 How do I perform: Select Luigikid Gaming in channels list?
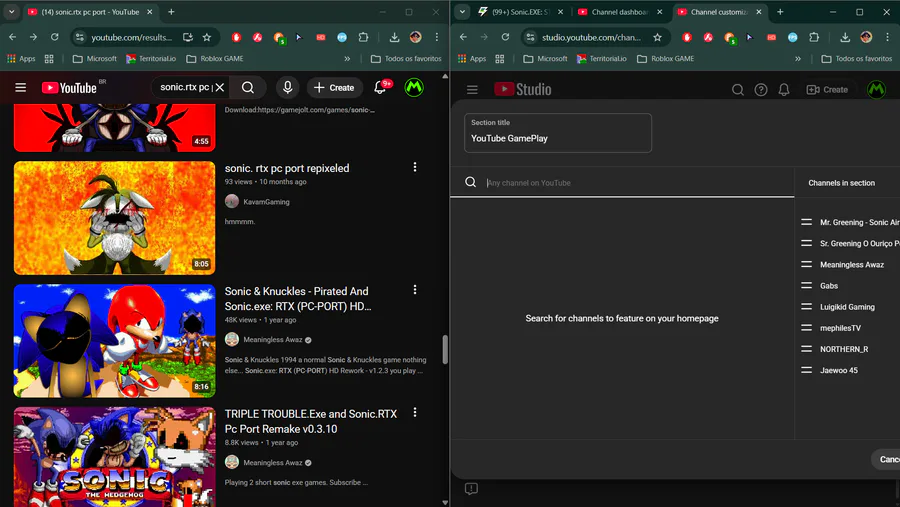(x=847, y=307)
